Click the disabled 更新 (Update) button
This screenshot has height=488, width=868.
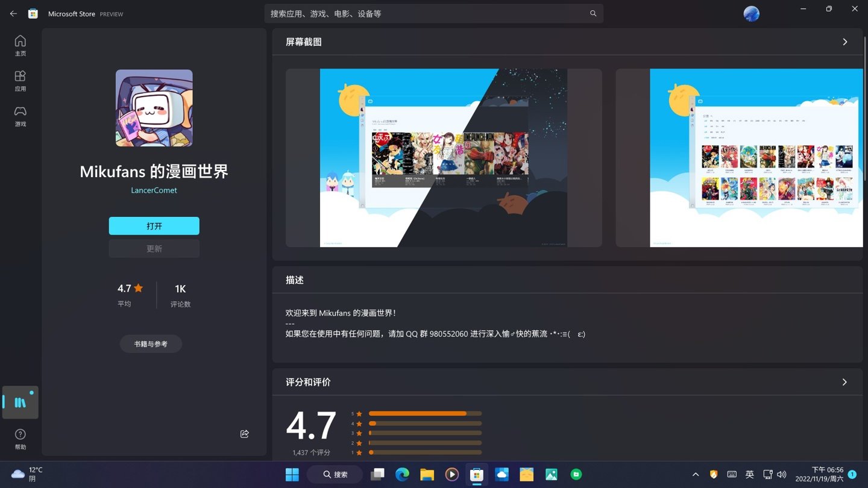154,248
